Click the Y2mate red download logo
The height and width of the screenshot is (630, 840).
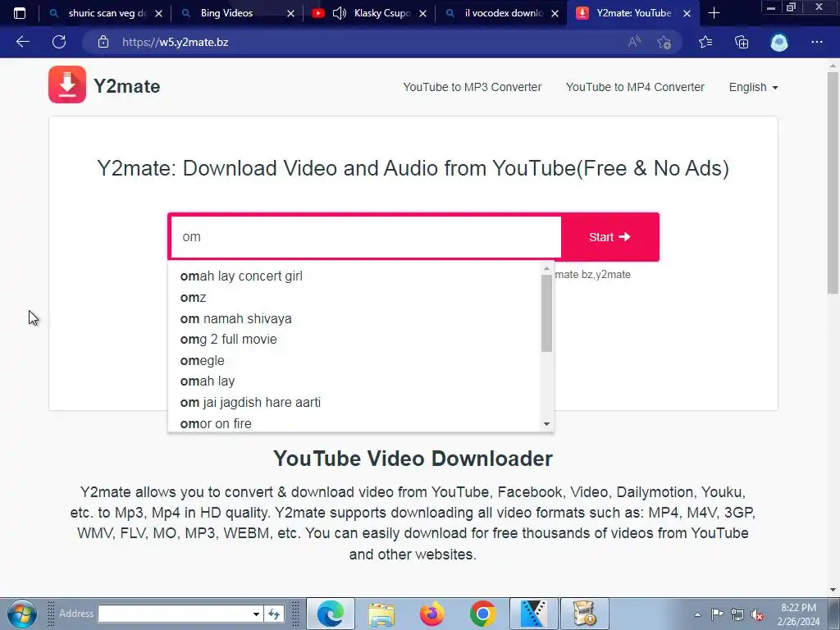pos(67,84)
